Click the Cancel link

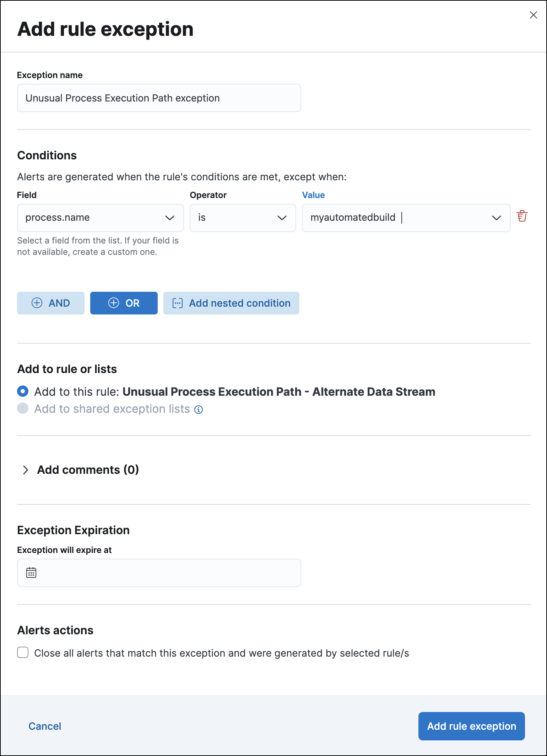(45, 726)
